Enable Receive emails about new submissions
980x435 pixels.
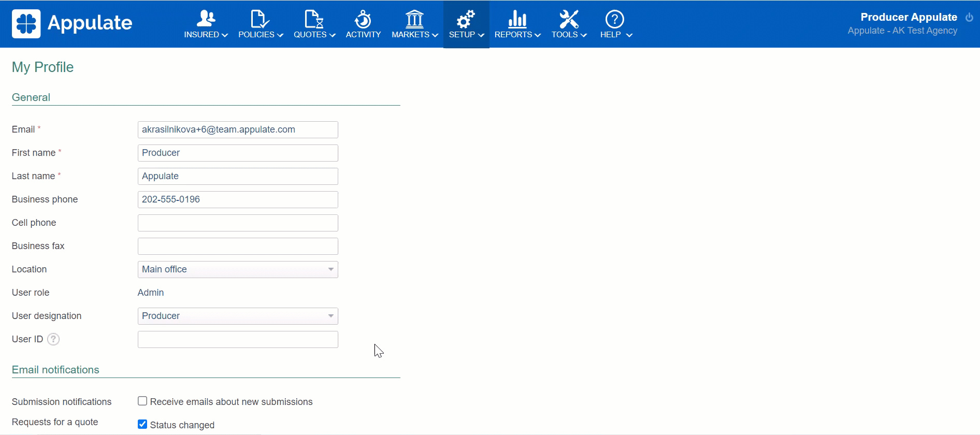(142, 401)
